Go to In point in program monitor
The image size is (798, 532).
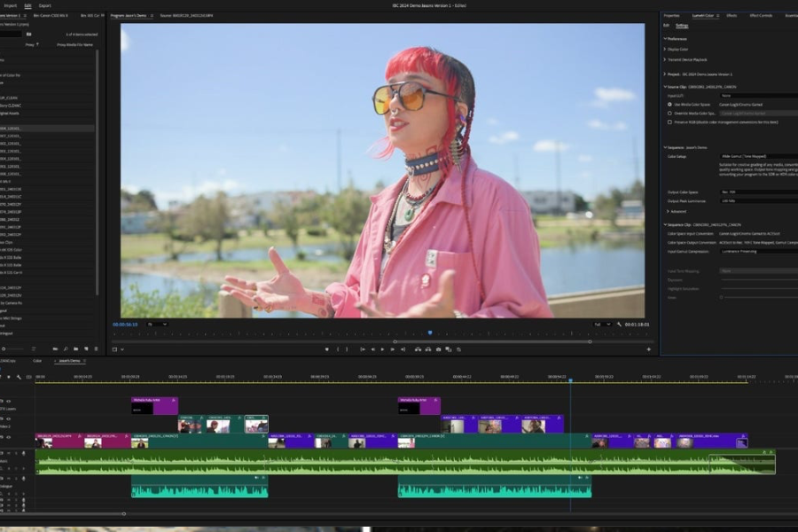click(x=363, y=349)
